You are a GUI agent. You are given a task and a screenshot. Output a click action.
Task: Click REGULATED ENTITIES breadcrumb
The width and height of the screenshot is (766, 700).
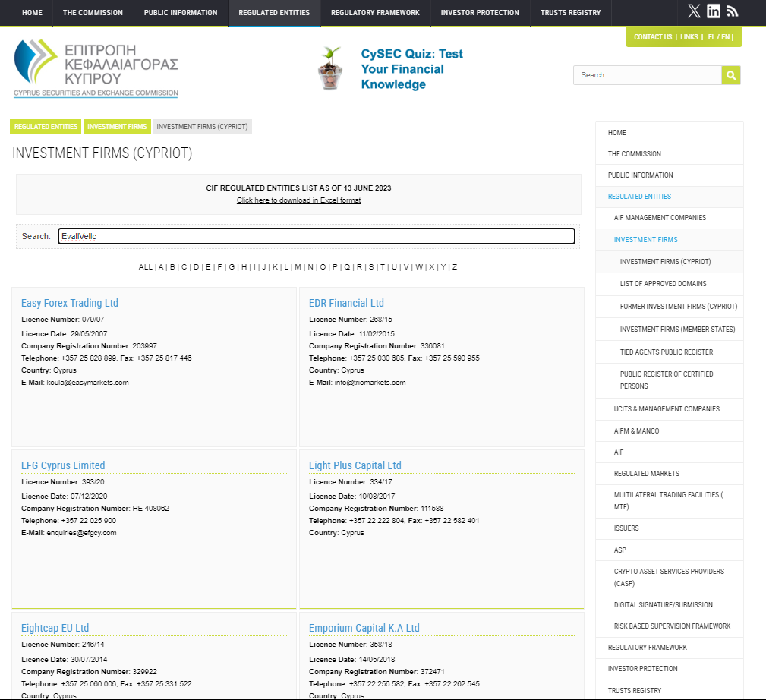tap(46, 127)
